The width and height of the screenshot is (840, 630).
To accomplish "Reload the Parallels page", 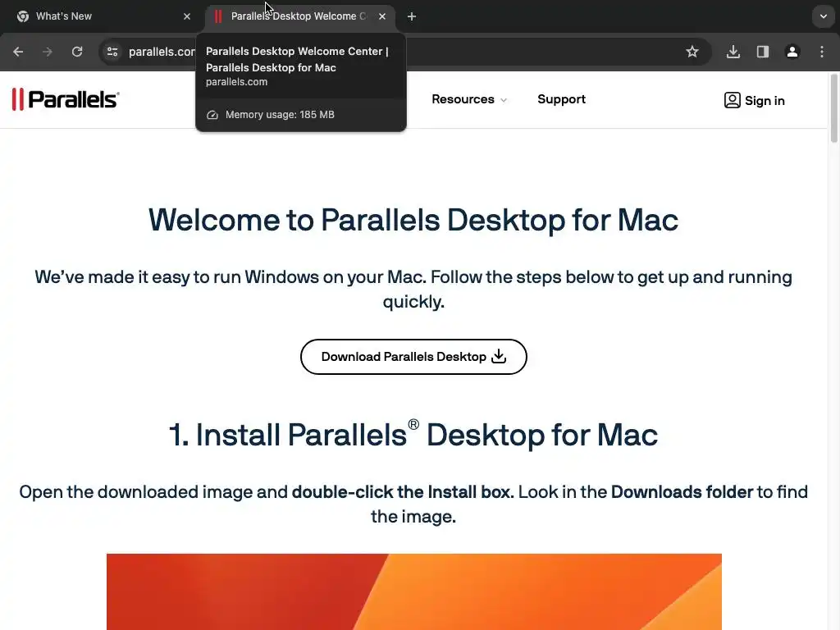I will (77, 52).
